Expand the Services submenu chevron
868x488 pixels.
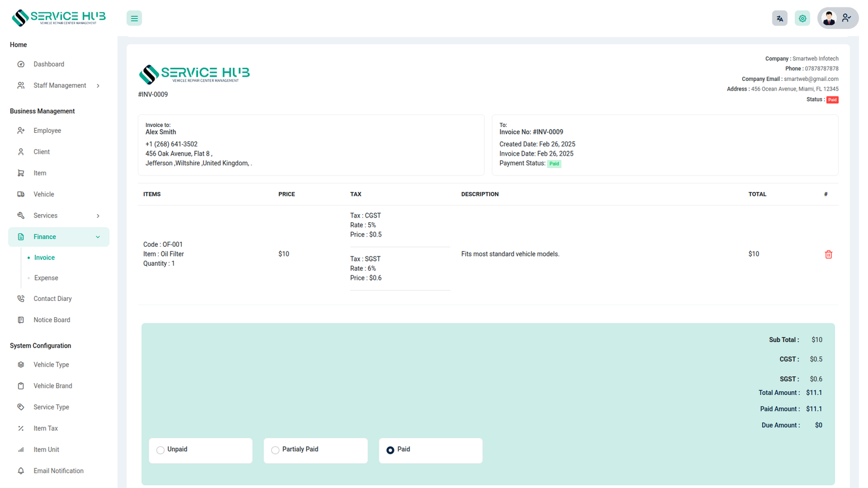98,216
